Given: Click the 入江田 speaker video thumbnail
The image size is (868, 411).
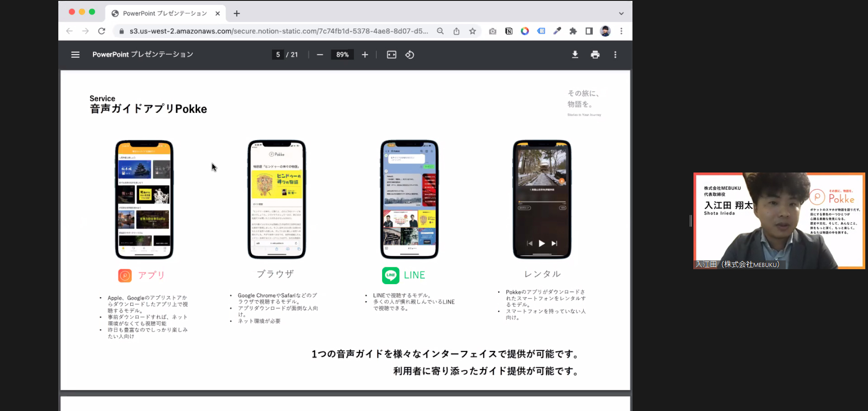Looking at the screenshot, I should tap(779, 221).
